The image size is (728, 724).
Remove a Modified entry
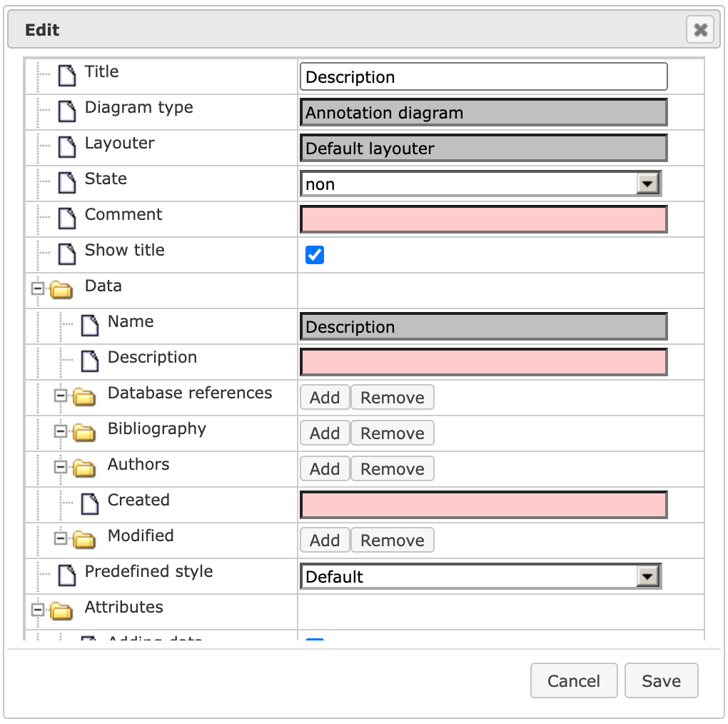pyautogui.click(x=393, y=540)
